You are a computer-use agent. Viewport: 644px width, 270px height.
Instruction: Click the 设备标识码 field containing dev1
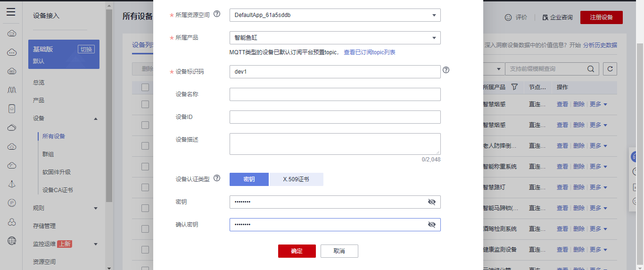(335, 72)
